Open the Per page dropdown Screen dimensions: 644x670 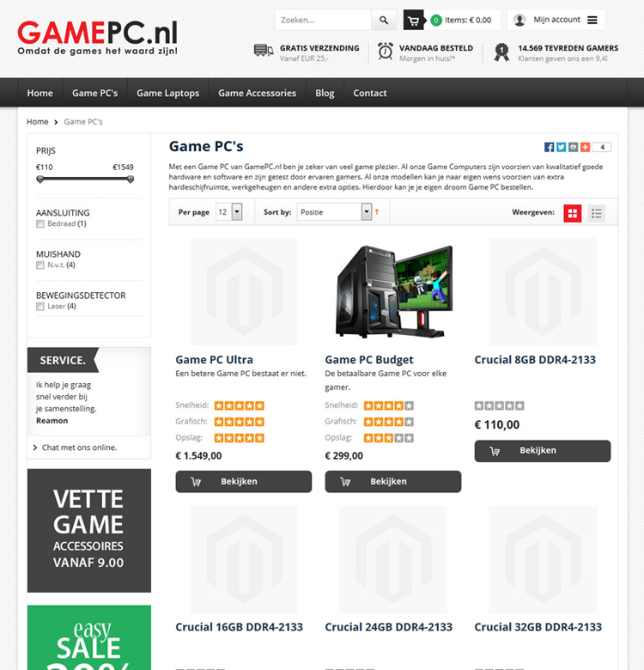[x=229, y=212]
